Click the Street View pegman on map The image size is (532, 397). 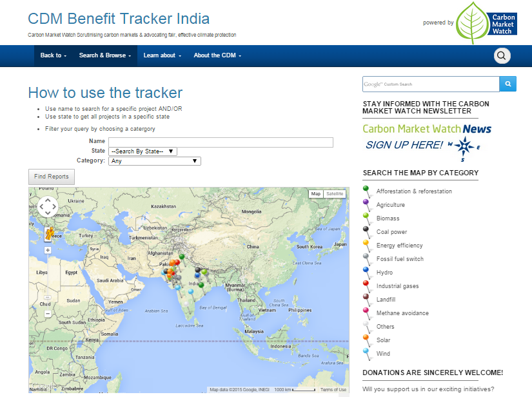[49, 234]
